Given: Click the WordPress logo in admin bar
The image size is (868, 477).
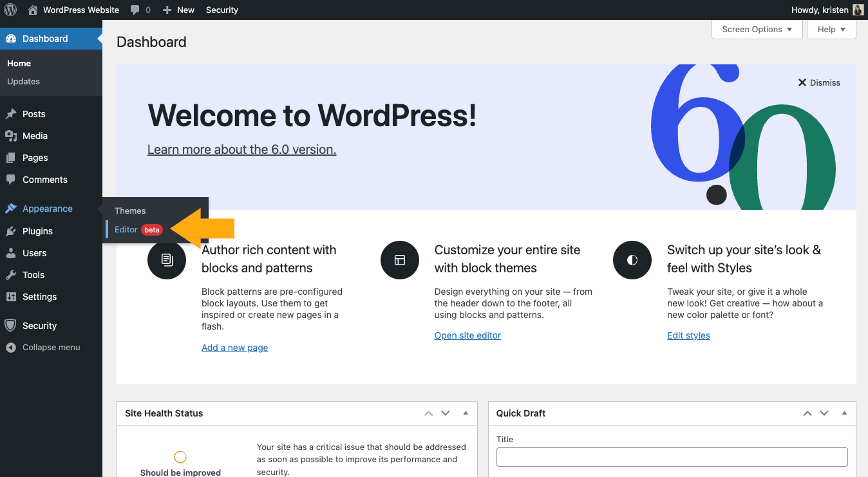Looking at the screenshot, I should click(10, 10).
